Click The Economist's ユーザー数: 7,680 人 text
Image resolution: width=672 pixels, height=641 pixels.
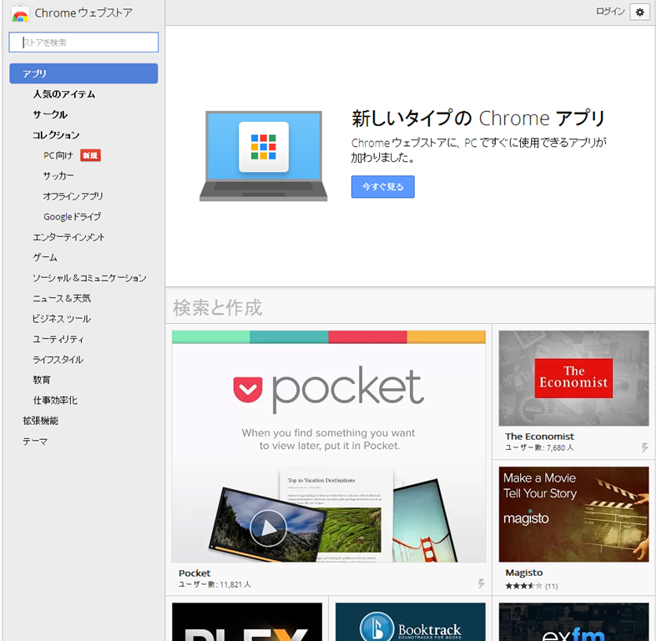[x=539, y=447]
